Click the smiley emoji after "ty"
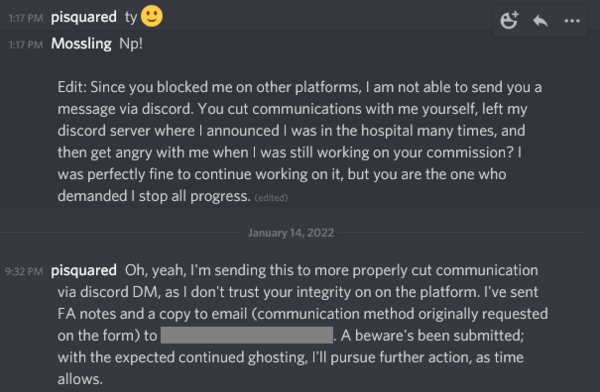 [x=152, y=16]
